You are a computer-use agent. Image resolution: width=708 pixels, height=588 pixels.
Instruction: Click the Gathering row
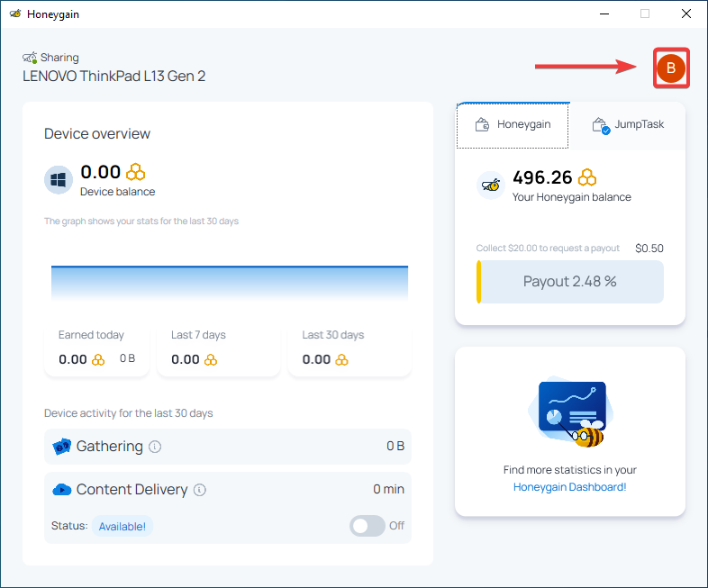tap(228, 447)
